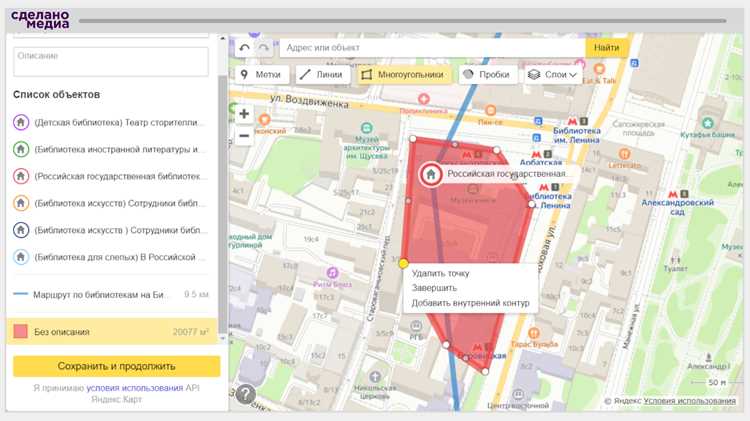Click the Никольская церковь church marker
The width and height of the screenshot is (750, 421).
click(x=375, y=377)
